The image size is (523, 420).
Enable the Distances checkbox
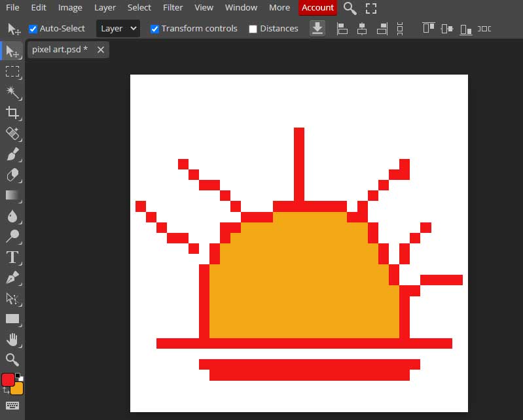(x=253, y=29)
